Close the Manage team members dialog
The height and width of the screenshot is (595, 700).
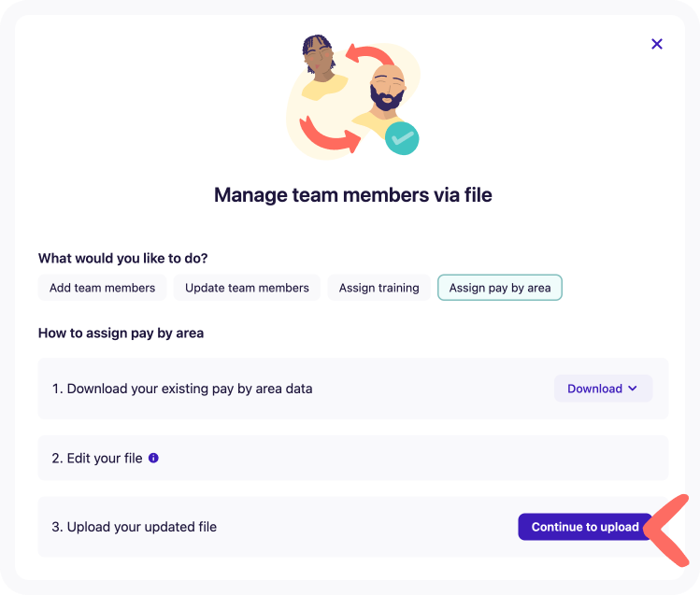pyautogui.click(x=657, y=44)
